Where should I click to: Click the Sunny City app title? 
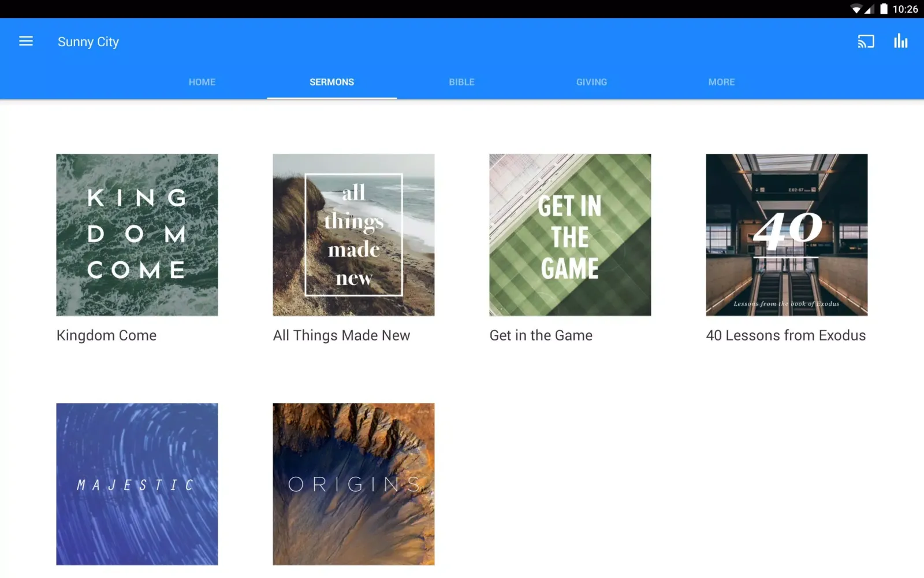tap(88, 42)
